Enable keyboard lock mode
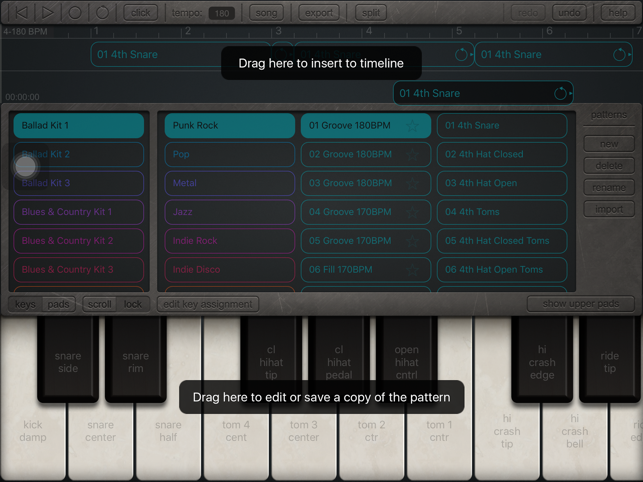Viewport: 643px width, 482px height. [x=132, y=304]
